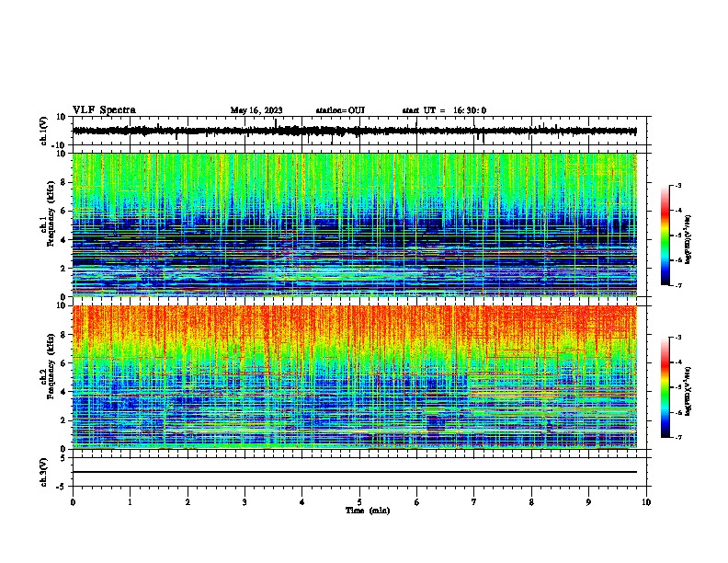Click the '5' tick on the ch.3 voltage axis

(x=63, y=458)
